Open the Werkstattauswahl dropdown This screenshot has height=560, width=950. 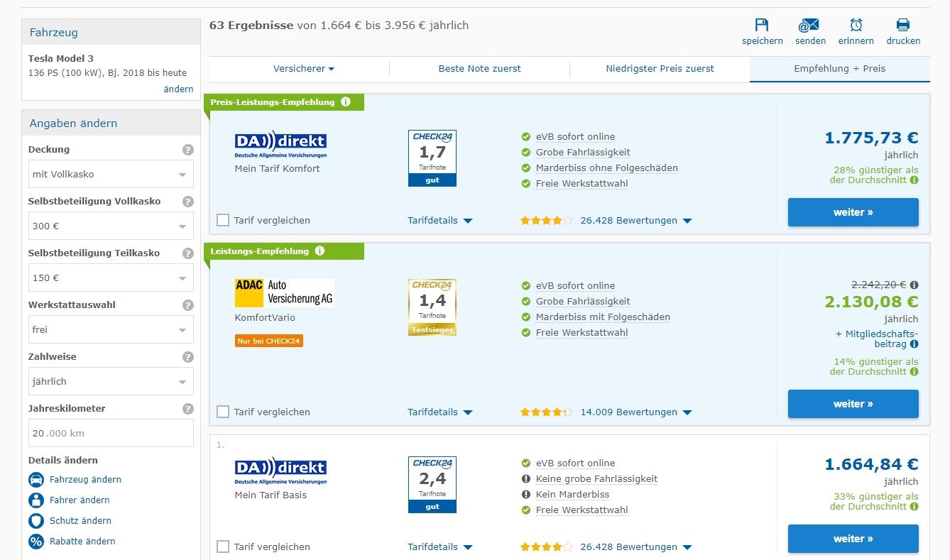(x=111, y=329)
